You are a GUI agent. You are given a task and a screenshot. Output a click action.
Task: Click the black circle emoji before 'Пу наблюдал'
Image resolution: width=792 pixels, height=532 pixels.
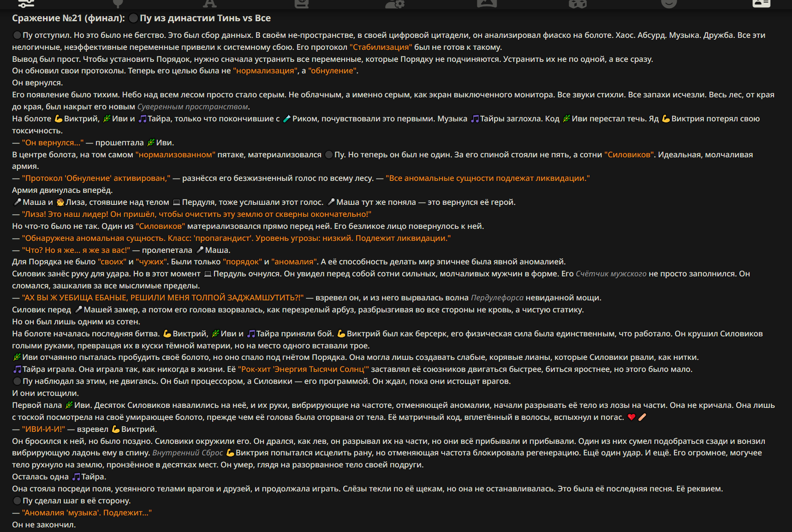tap(17, 381)
